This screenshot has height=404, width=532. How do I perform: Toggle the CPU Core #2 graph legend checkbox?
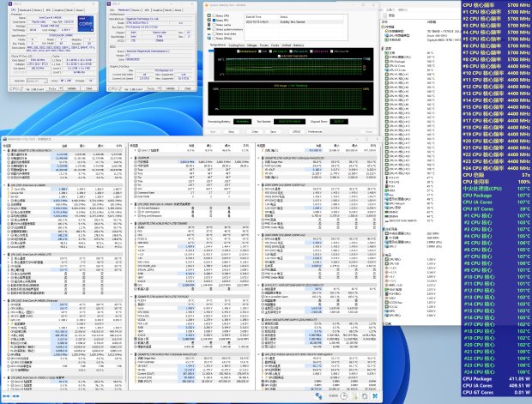click(291, 51)
